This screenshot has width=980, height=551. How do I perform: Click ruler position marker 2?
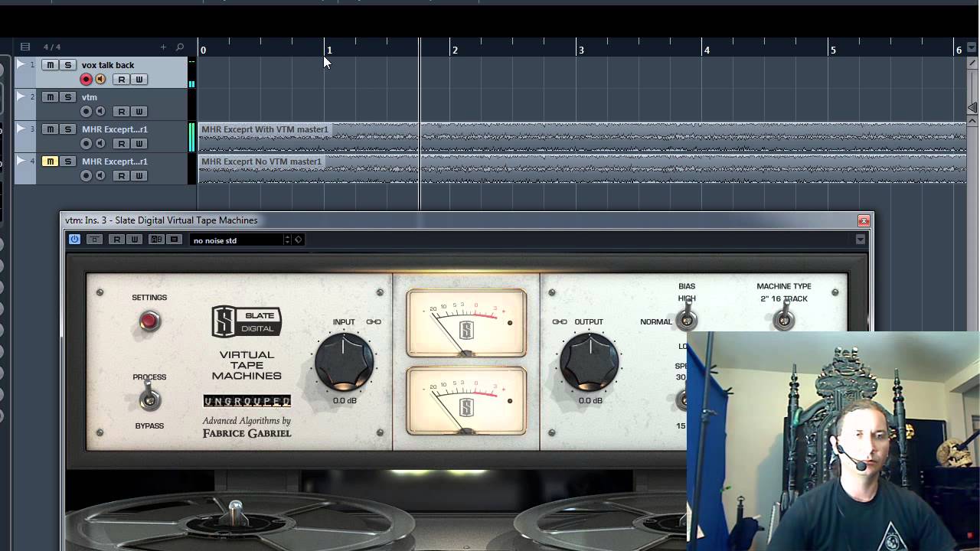(455, 51)
